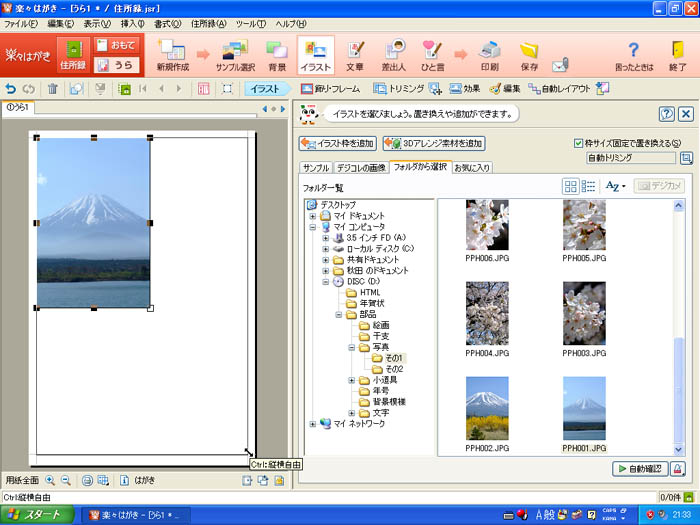Switch to おもて (front side) view
Image resolution: width=700 pixels, height=525 pixels.
click(x=116, y=45)
